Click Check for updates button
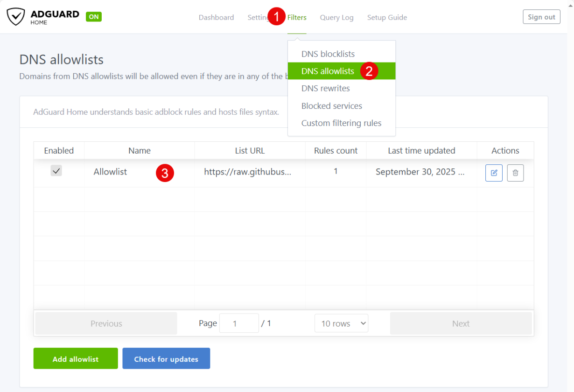Screen dimensions: 574x392 pyautogui.click(x=166, y=359)
